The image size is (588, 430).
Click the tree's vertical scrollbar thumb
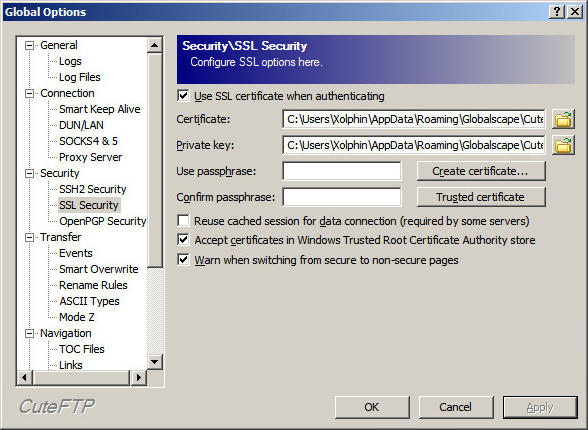pos(154,160)
